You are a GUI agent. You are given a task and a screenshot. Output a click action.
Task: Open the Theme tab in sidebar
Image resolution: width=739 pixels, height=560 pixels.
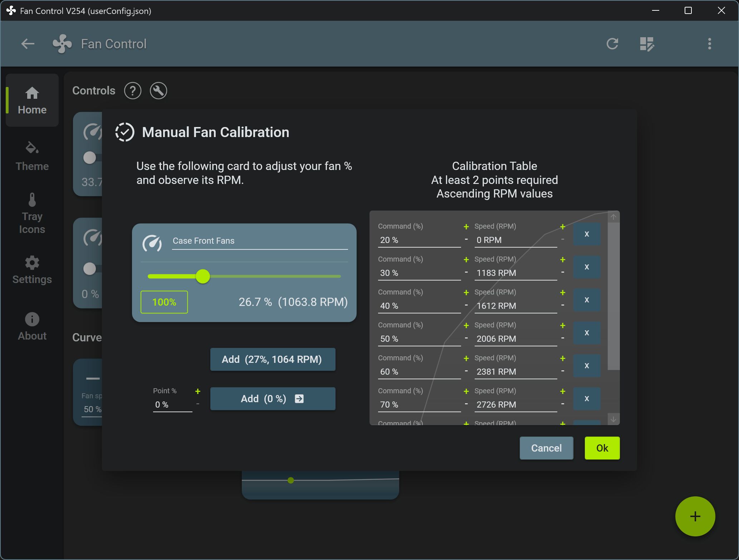pos(32,156)
